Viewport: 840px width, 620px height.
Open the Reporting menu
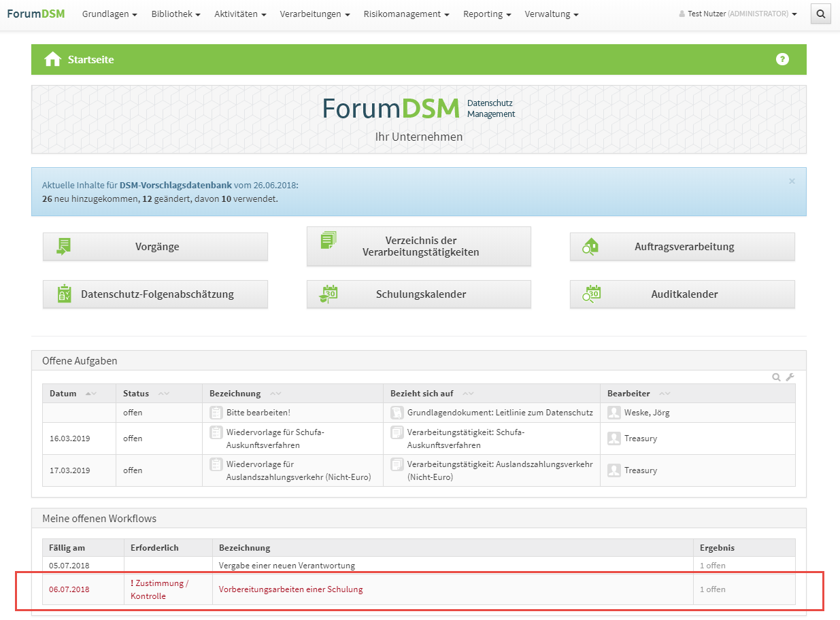[x=487, y=14]
